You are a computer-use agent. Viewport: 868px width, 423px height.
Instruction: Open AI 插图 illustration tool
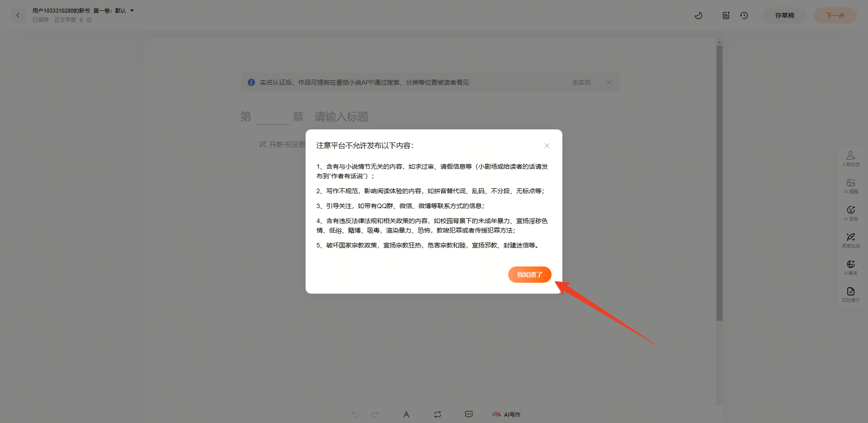point(851,186)
